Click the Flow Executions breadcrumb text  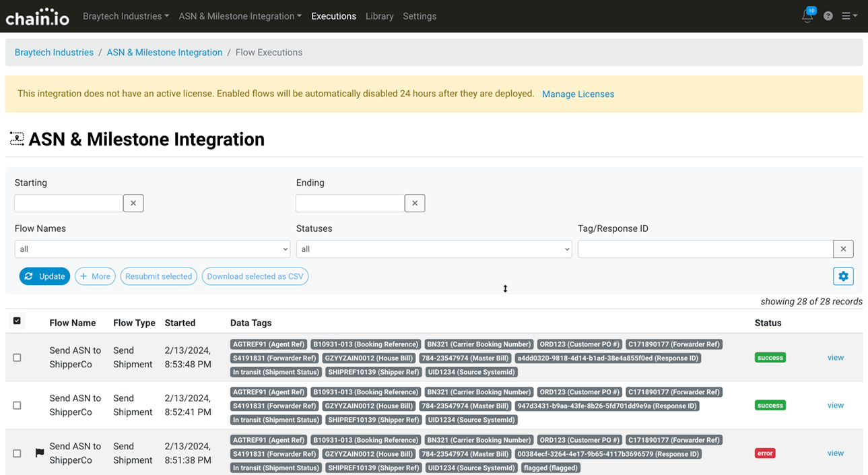(269, 53)
